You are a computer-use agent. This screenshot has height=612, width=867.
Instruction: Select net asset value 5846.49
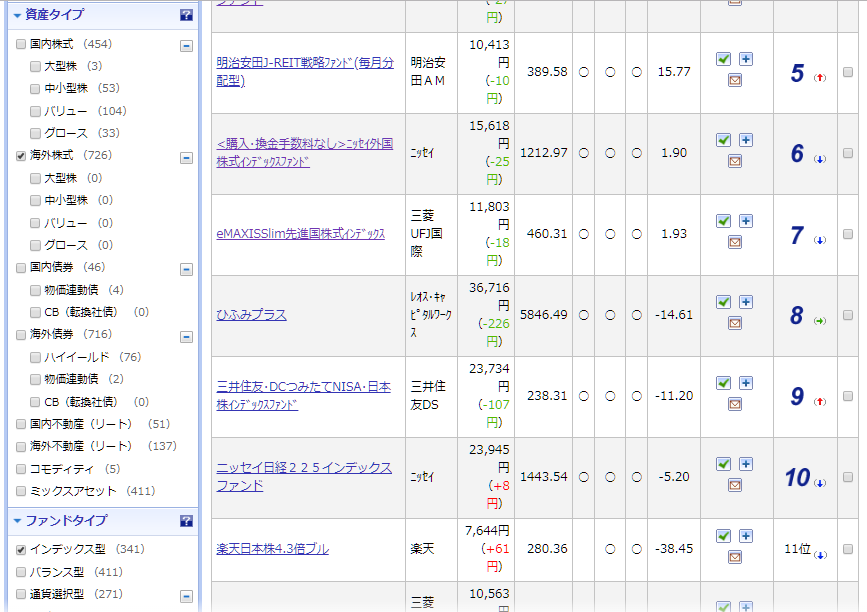(x=544, y=315)
